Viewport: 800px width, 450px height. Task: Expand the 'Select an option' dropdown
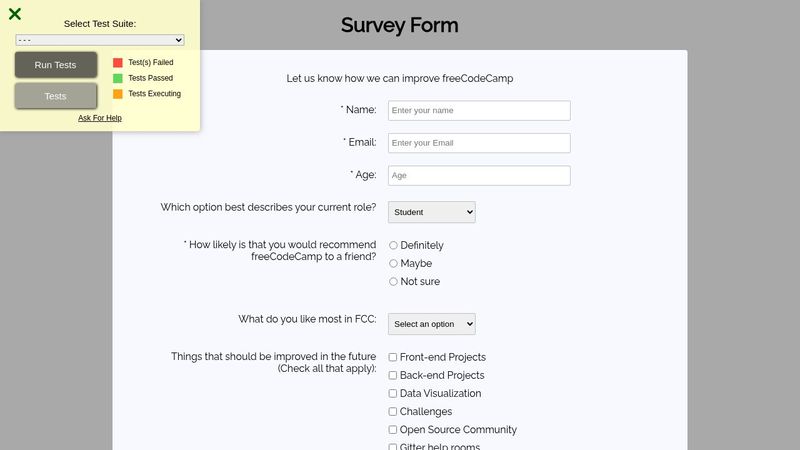tap(431, 324)
